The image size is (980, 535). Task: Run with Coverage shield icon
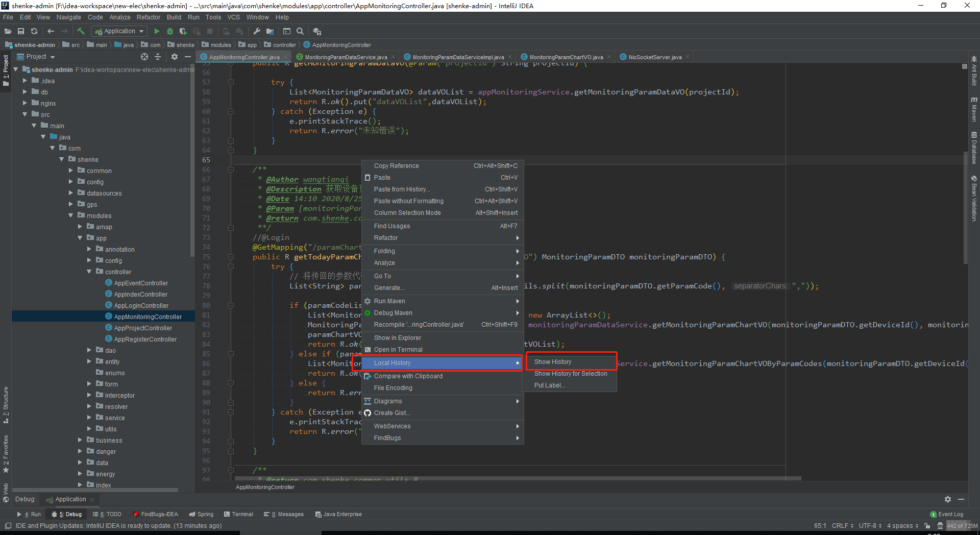(183, 31)
